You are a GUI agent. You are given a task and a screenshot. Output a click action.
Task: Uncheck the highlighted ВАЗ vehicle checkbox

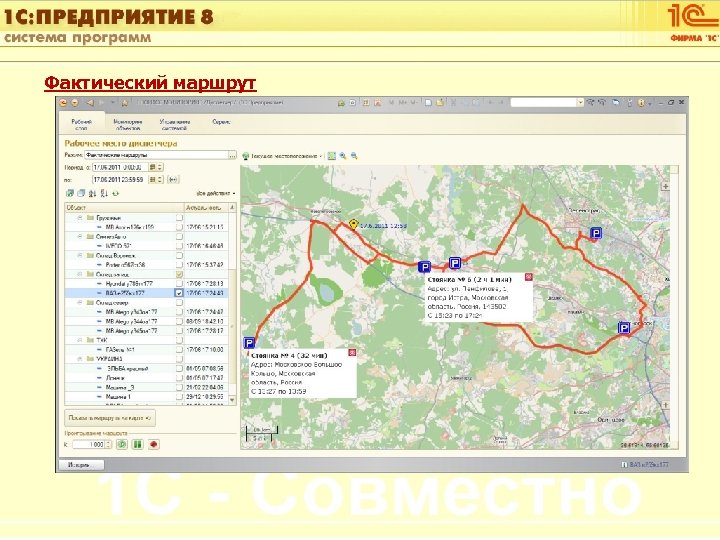point(179,293)
